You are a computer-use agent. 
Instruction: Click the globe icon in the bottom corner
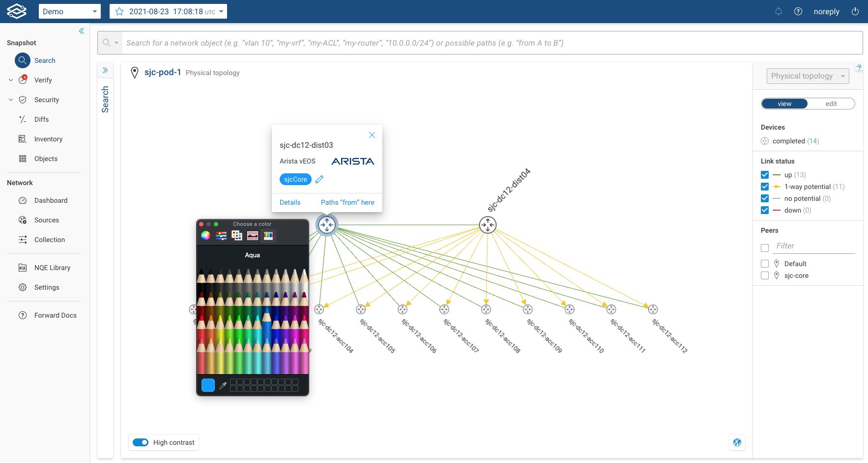click(737, 442)
